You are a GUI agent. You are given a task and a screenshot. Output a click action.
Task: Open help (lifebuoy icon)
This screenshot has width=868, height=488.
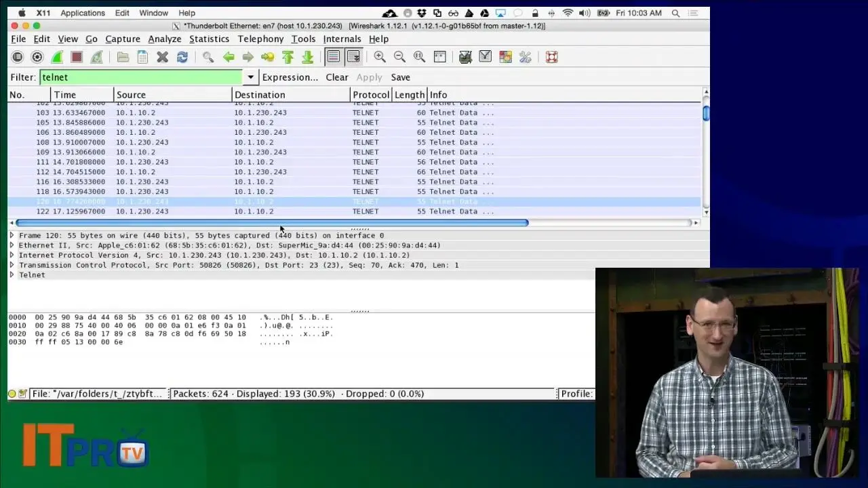551,57
